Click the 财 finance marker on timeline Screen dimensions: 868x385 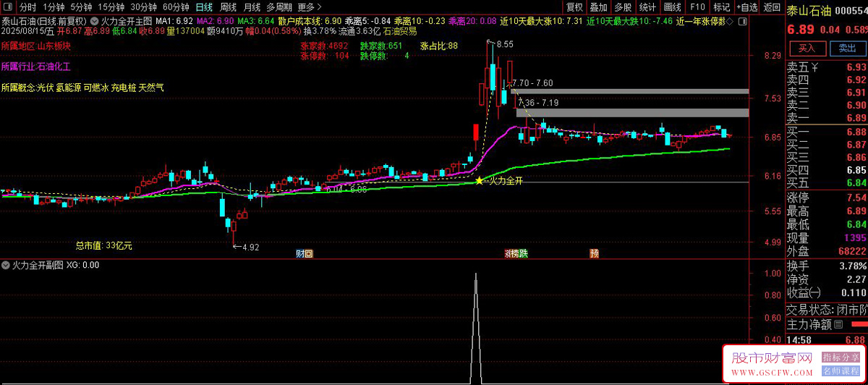coord(301,253)
